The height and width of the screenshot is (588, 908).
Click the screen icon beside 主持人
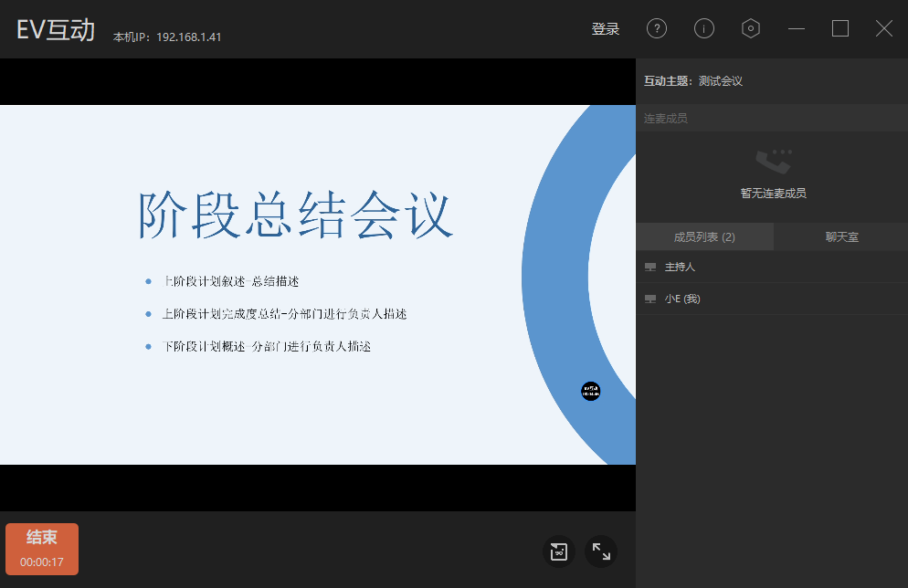pyautogui.click(x=650, y=266)
